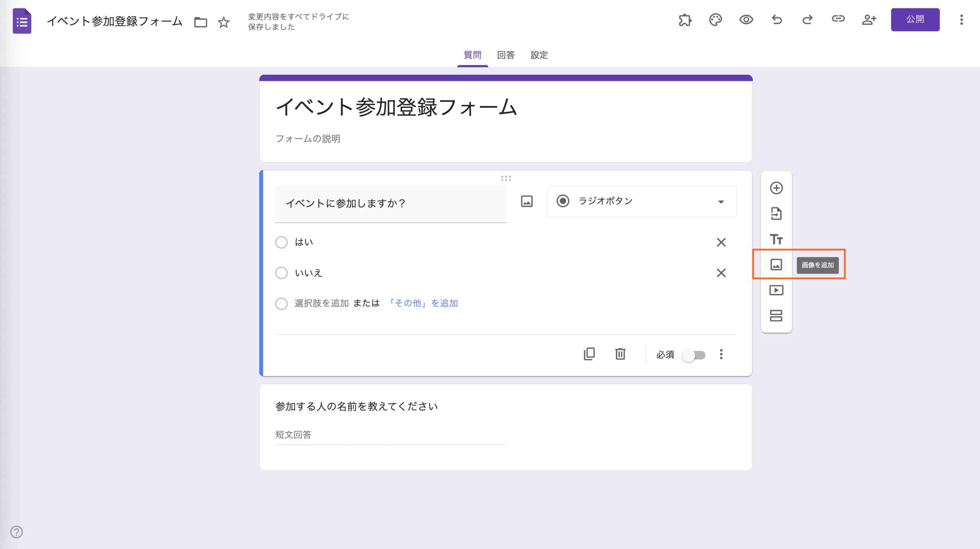This screenshot has width=980, height=549.
Task: Switch to the 回答 tab
Action: [506, 55]
